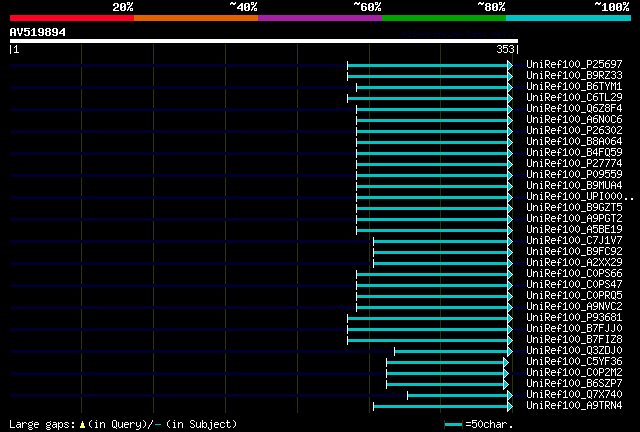Click the 353 query end position label

[505, 49]
